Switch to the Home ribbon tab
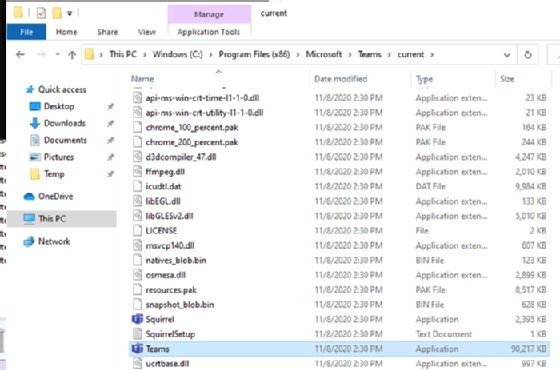The height and width of the screenshot is (370, 560). [66, 32]
